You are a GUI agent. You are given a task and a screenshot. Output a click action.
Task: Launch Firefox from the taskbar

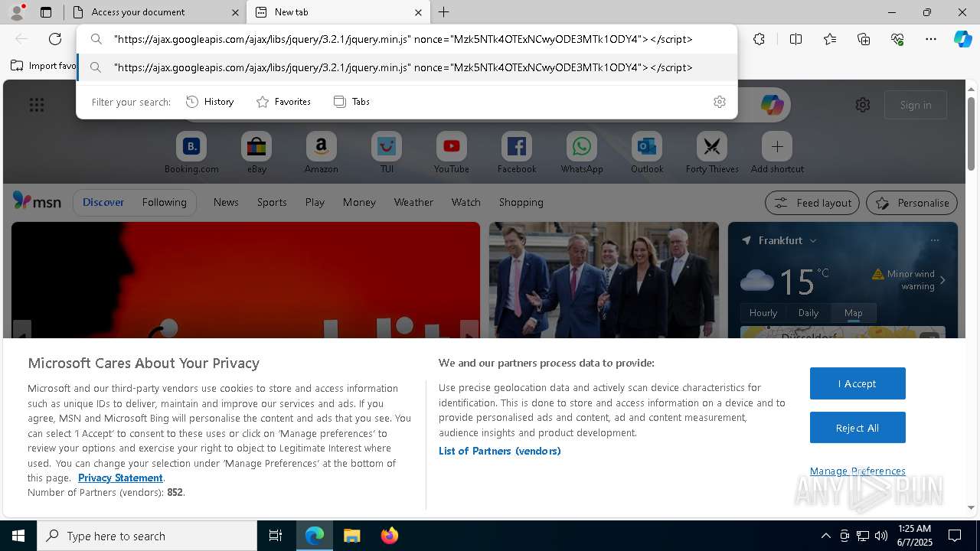pyautogui.click(x=389, y=536)
